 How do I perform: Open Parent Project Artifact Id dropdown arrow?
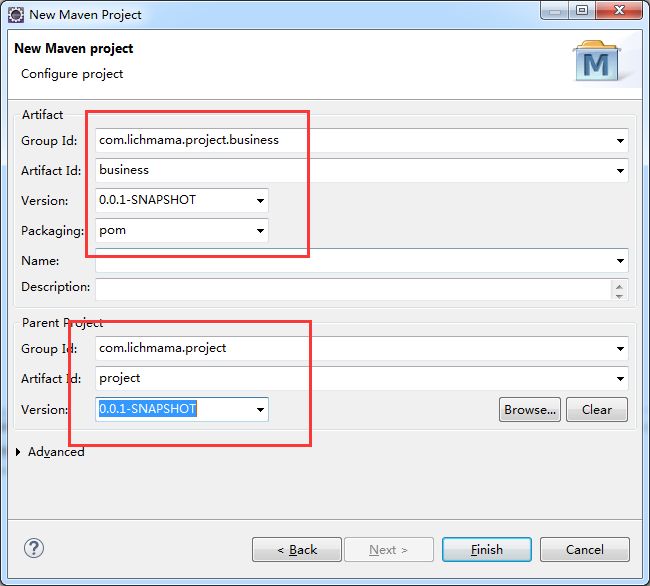point(620,378)
